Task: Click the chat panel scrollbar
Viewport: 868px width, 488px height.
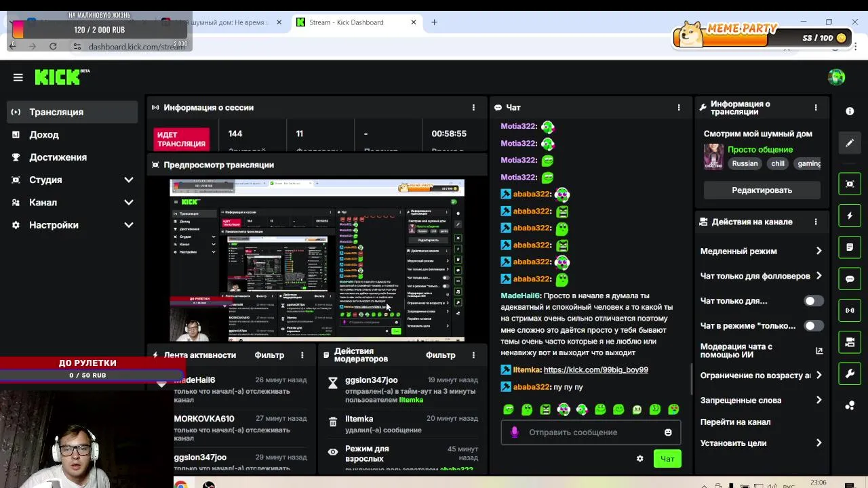Action: coord(691,380)
